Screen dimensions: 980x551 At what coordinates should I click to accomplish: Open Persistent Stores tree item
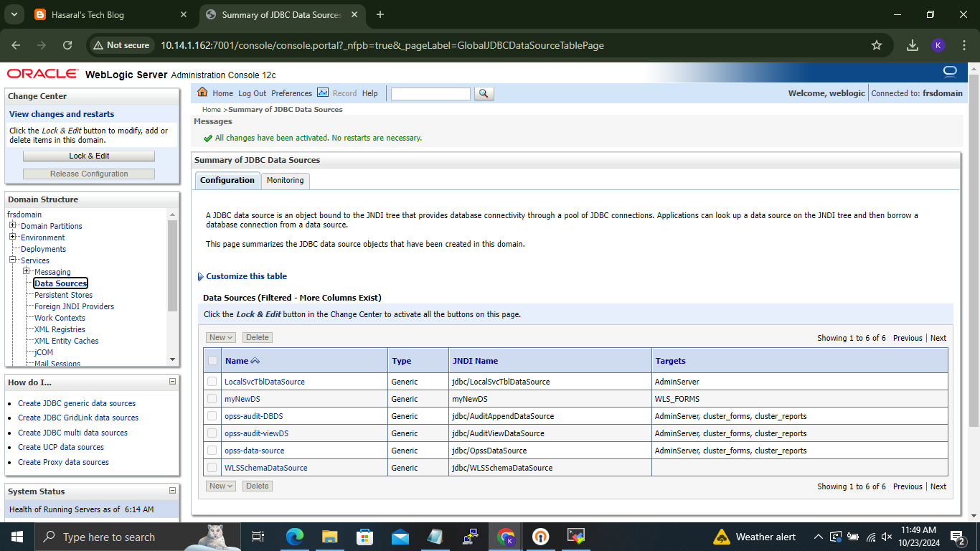click(63, 295)
